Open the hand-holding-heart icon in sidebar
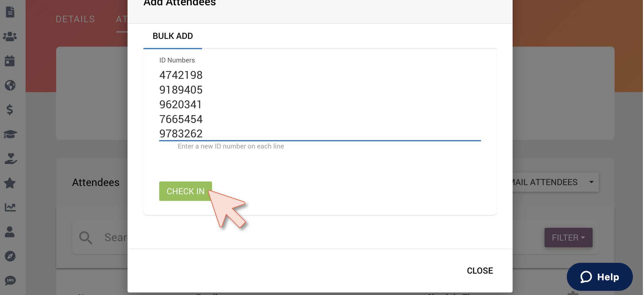The image size is (644, 295). pyautogui.click(x=10, y=159)
